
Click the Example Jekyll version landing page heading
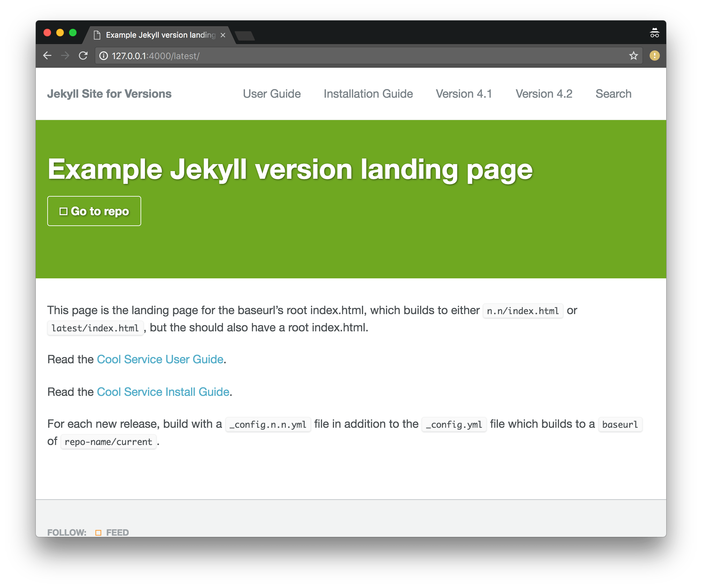click(290, 170)
